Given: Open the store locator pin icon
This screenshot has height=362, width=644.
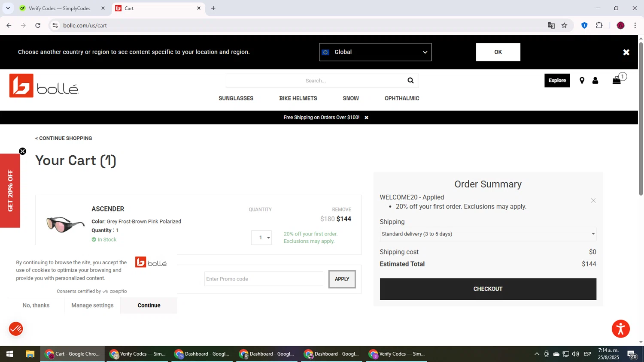Looking at the screenshot, I should tap(582, 81).
